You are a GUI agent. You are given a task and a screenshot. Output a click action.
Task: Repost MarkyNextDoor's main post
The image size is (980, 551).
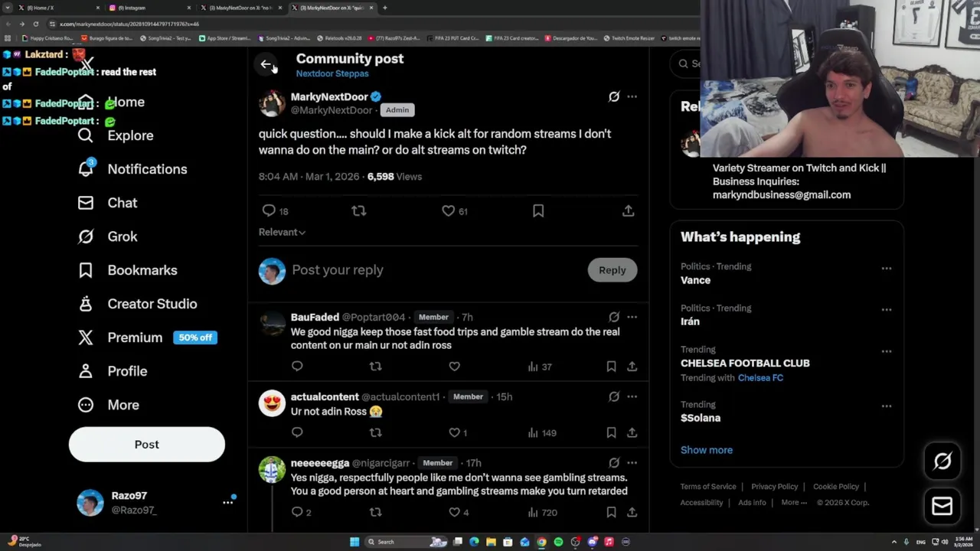point(358,210)
